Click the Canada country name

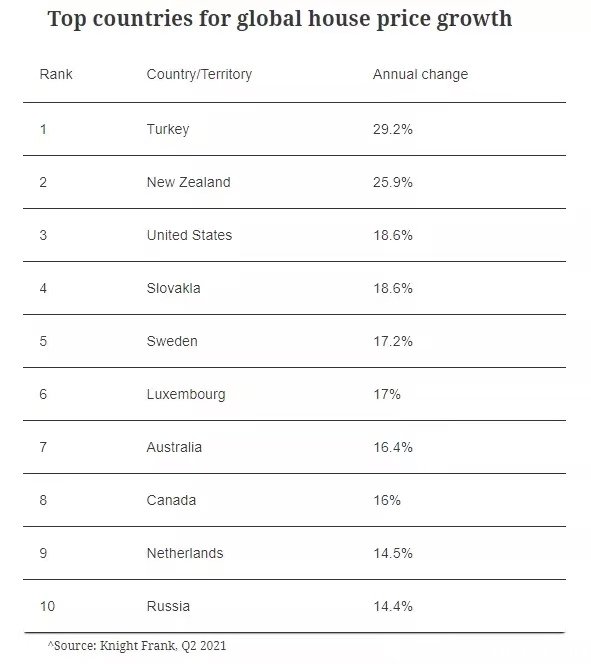(171, 500)
